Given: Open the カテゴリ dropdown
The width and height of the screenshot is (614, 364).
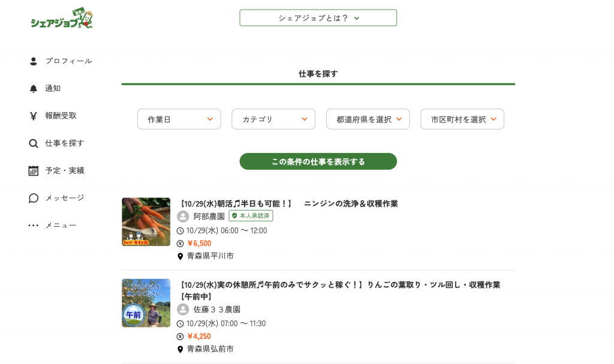Looking at the screenshot, I should point(273,119).
